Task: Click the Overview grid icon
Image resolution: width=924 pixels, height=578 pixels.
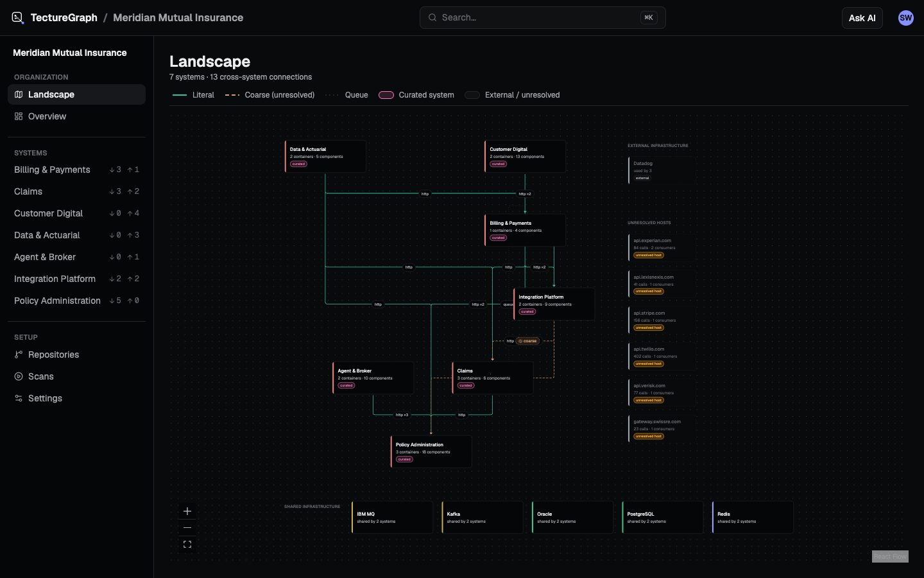Action: click(19, 116)
